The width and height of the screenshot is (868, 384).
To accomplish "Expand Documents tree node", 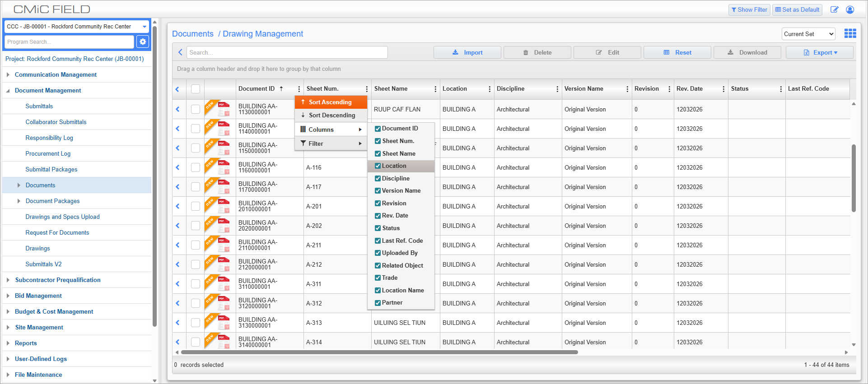I will [x=19, y=185].
